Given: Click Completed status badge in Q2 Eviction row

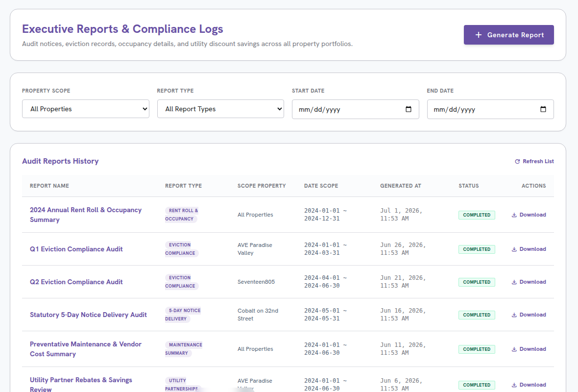Looking at the screenshot, I should coord(477,282).
